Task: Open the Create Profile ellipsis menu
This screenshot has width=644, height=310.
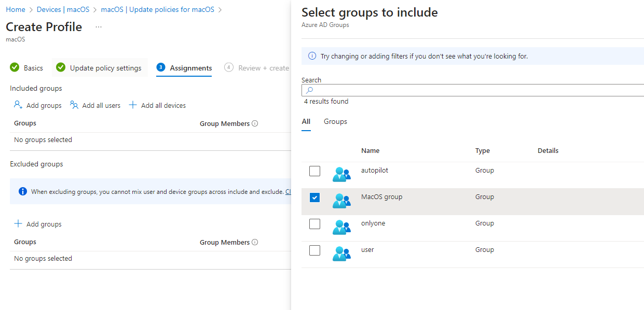Action: (99, 27)
